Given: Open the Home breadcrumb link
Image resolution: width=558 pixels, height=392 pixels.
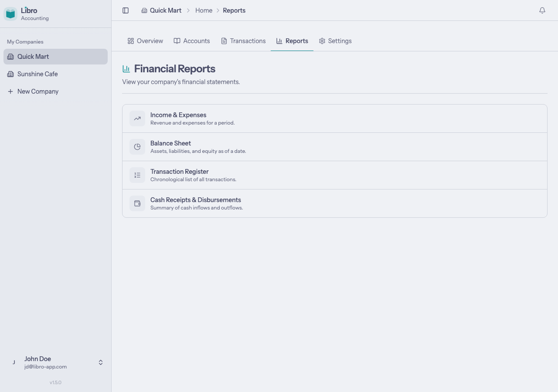Looking at the screenshot, I should pos(204,10).
